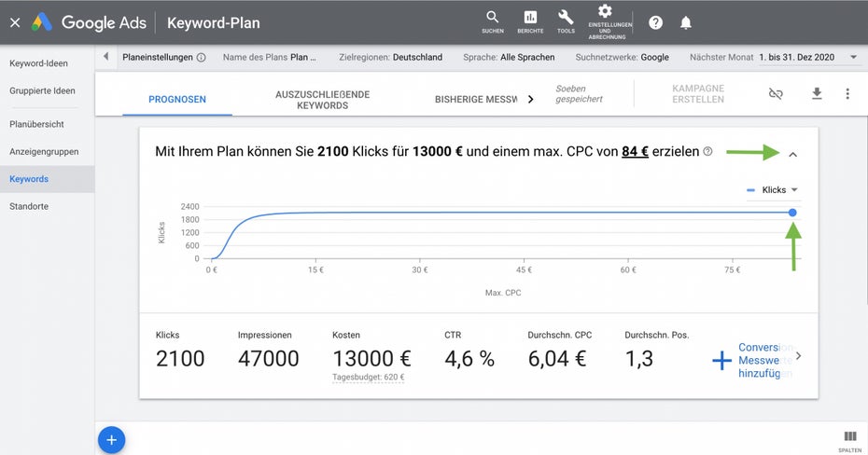The width and height of the screenshot is (868, 455).
Task: Open the Klicks metric dropdown
Action: point(772,190)
